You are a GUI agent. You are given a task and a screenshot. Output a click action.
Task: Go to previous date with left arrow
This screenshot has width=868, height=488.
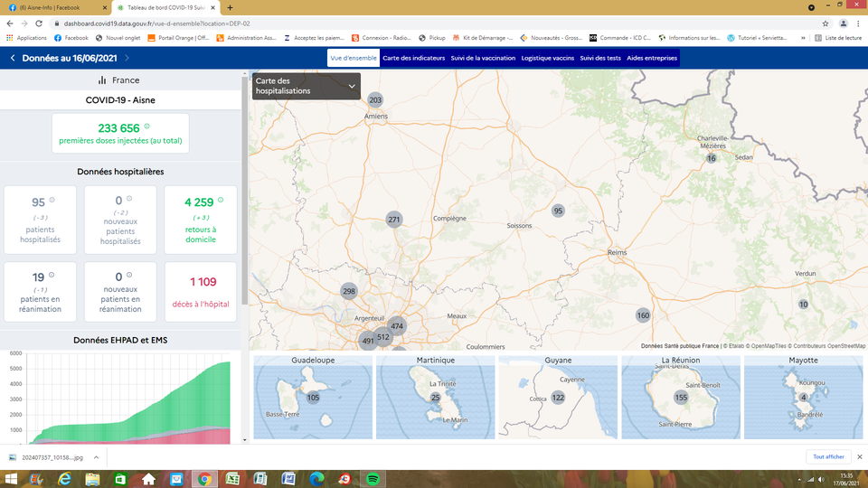(x=13, y=58)
